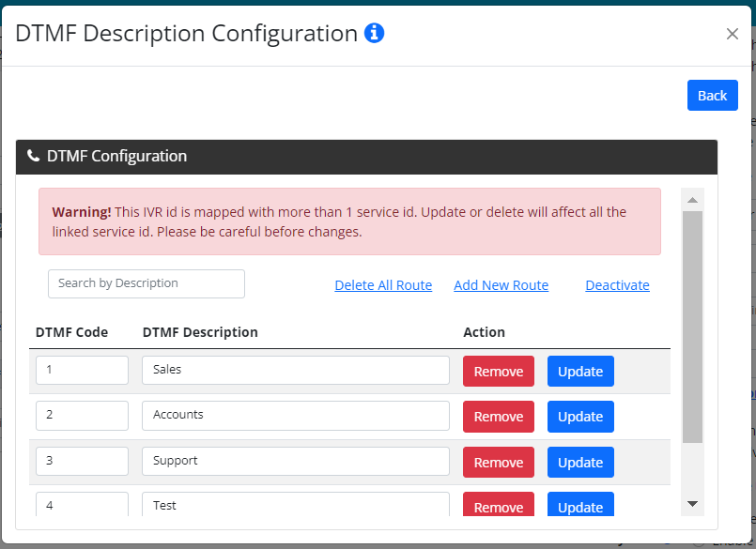756x549 pixels.
Task: Click the phone icon in DTMF Configuration header
Action: pos(33,156)
